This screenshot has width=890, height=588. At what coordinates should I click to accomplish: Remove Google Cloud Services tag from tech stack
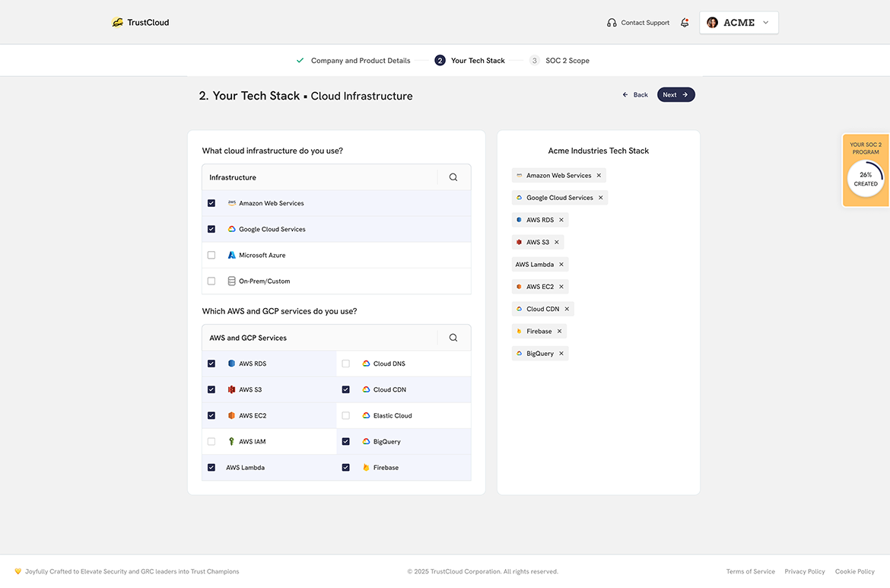coord(600,198)
